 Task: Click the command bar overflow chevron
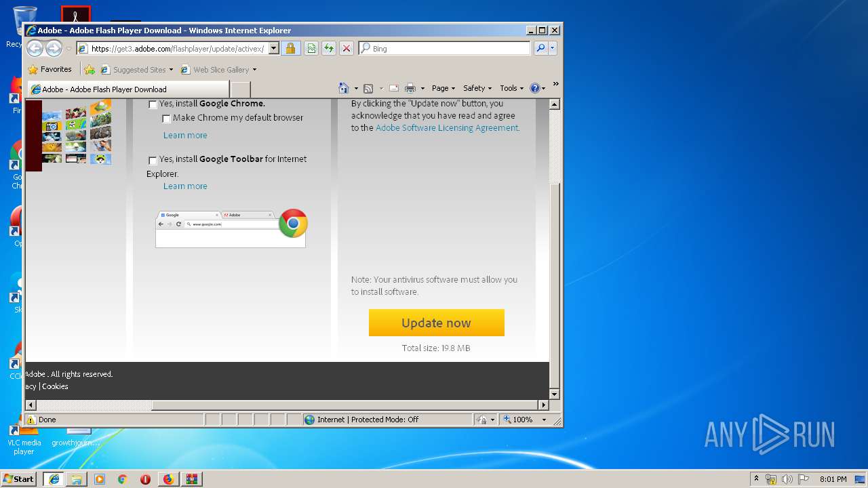[x=555, y=84]
